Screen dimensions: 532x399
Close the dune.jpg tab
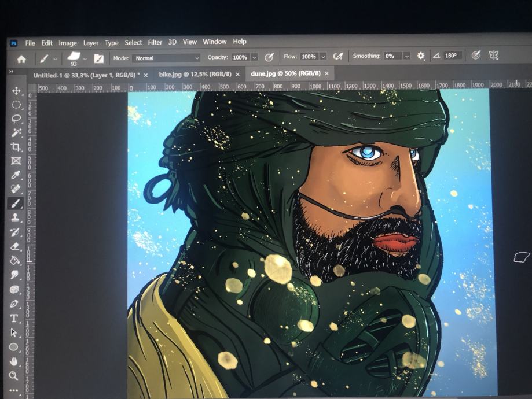tap(326, 73)
